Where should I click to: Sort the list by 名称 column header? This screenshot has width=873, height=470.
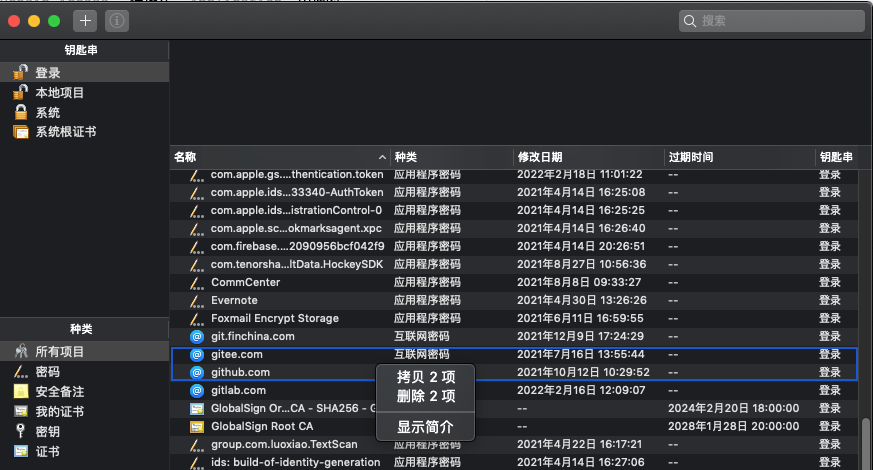279,157
